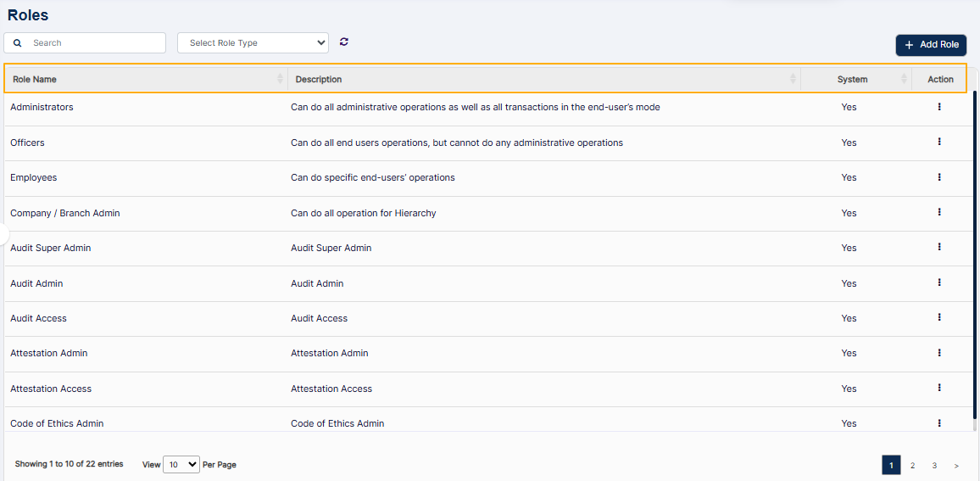Go to page 2
This screenshot has height=481, width=980.
pyautogui.click(x=912, y=466)
